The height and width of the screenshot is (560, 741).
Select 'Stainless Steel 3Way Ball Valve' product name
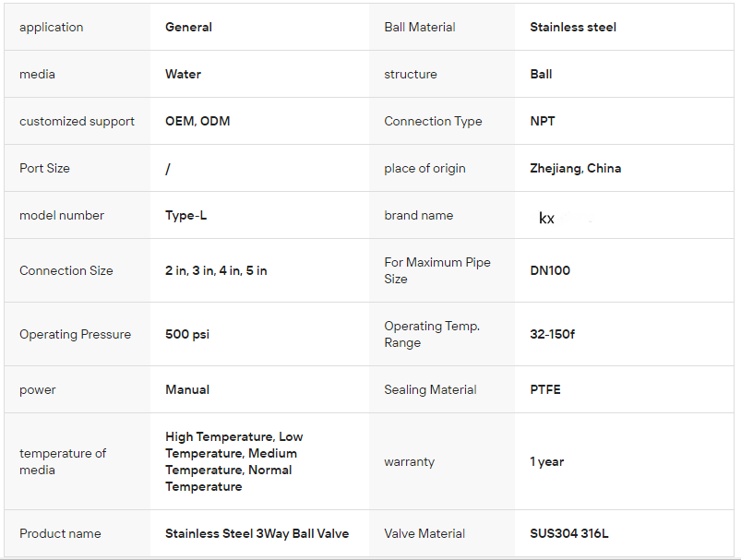click(x=257, y=533)
